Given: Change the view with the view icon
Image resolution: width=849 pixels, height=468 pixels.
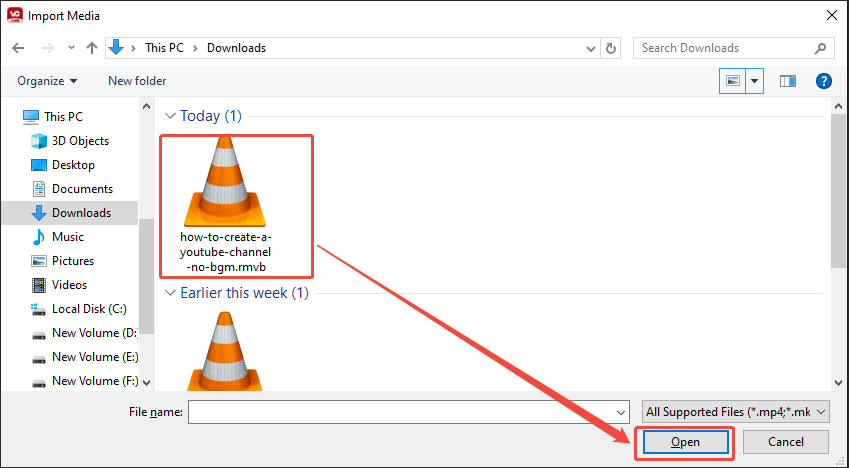Looking at the screenshot, I should click(733, 81).
